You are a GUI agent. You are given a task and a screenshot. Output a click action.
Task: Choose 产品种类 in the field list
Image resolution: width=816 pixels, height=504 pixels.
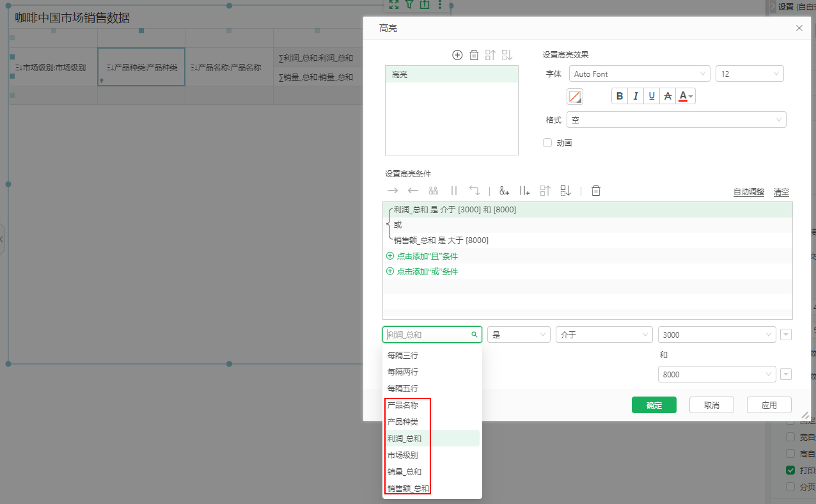click(432, 421)
